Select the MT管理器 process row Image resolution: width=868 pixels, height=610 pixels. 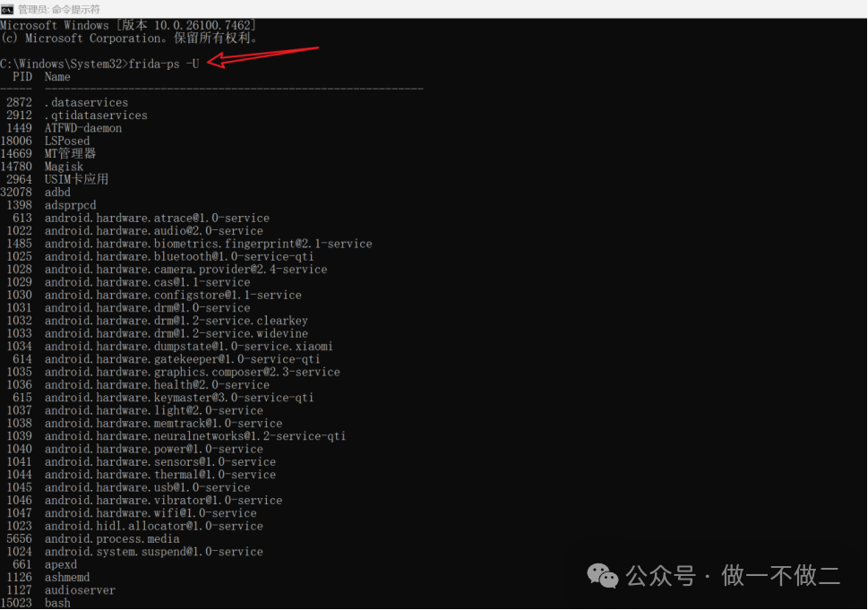tap(48, 153)
